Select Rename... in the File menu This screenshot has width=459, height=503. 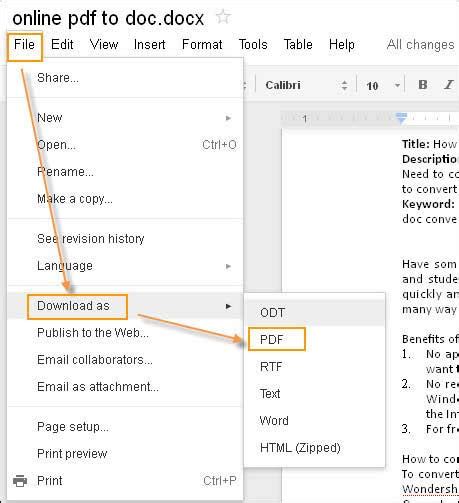tap(125, 172)
